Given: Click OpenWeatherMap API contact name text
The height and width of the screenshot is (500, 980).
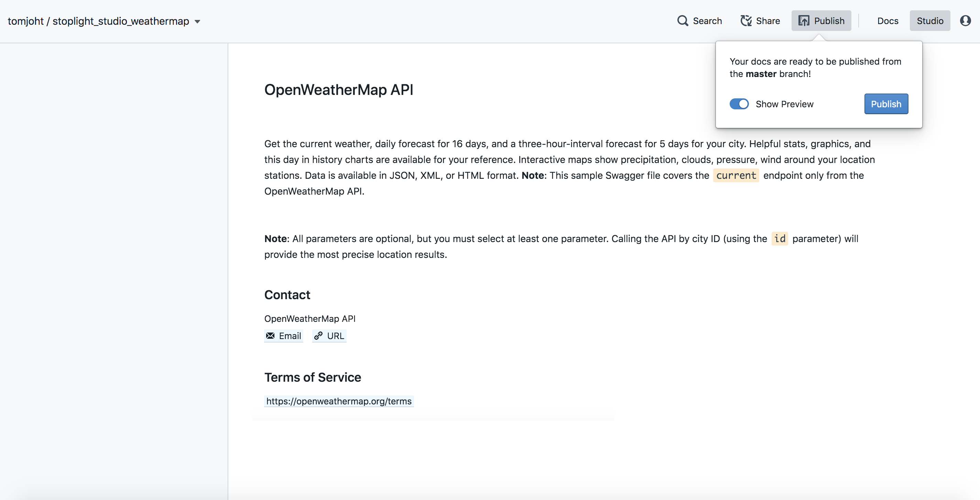Looking at the screenshot, I should [x=310, y=318].
